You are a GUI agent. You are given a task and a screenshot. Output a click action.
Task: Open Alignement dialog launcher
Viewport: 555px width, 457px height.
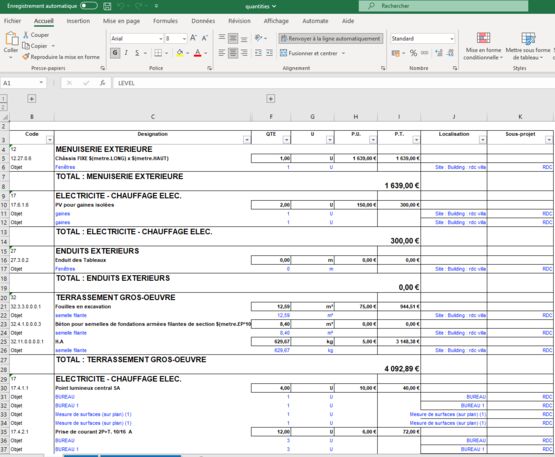coord(383,68)
